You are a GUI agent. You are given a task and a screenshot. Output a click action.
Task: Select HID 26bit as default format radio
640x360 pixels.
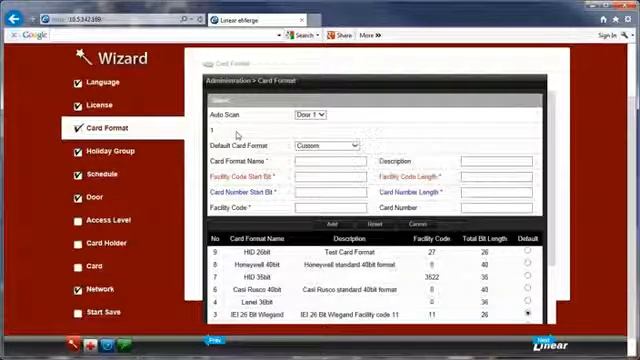527,250
